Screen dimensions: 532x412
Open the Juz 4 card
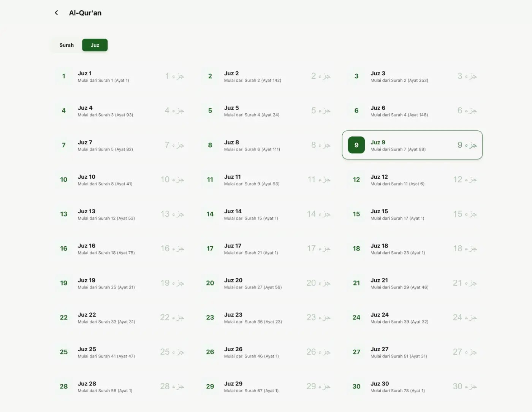pyautogui.click(x=120, y=111)
